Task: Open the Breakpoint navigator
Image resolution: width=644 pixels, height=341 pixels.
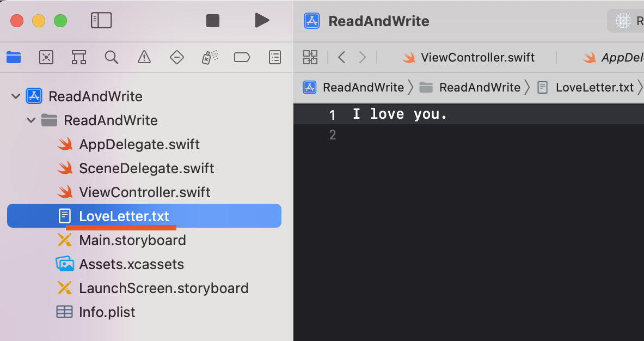Action: pos(242,57)
